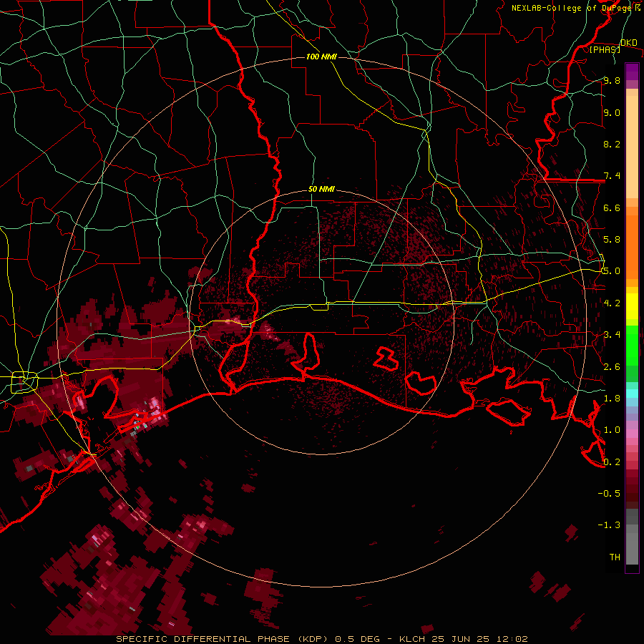
Task: Click the [PHAS] unit label
Action: (x=605, y=49)
